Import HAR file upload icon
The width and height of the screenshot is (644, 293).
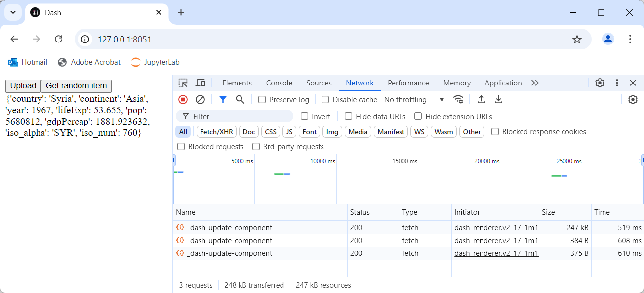(481, 100)
